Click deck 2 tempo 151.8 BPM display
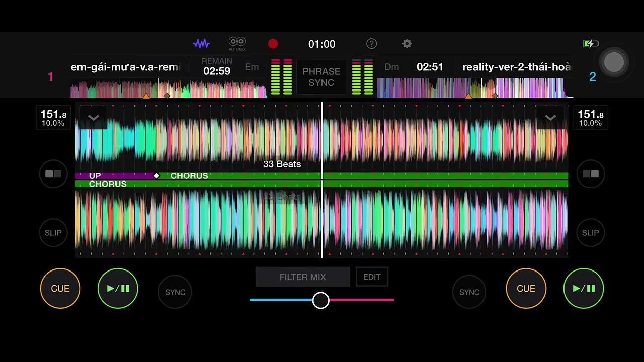 click(591, 118)
